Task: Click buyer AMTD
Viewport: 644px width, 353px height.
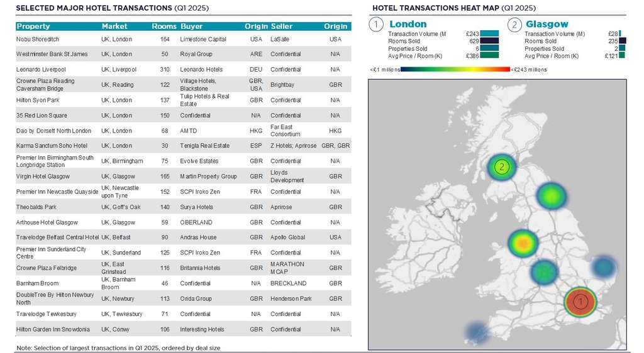Action: tap(189, 131)
